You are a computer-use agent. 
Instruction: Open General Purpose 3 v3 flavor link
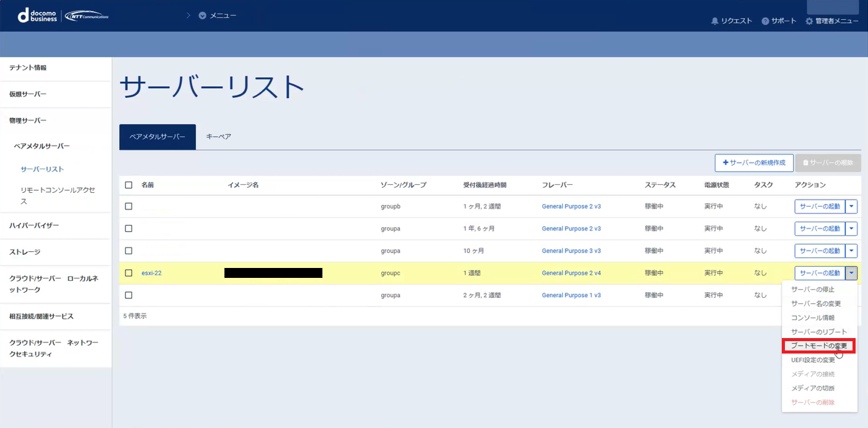tap(571, 251)
